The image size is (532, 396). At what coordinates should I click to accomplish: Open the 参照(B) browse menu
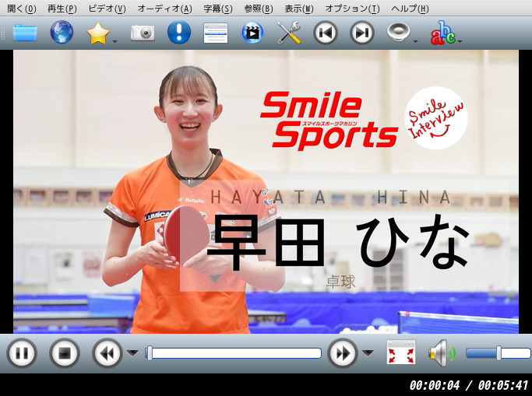(259, 9)
